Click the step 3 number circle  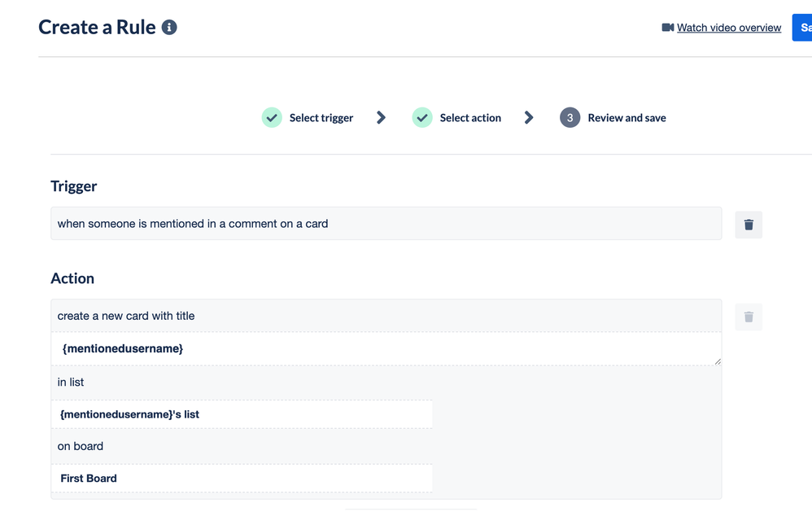(x=570, y=117)
